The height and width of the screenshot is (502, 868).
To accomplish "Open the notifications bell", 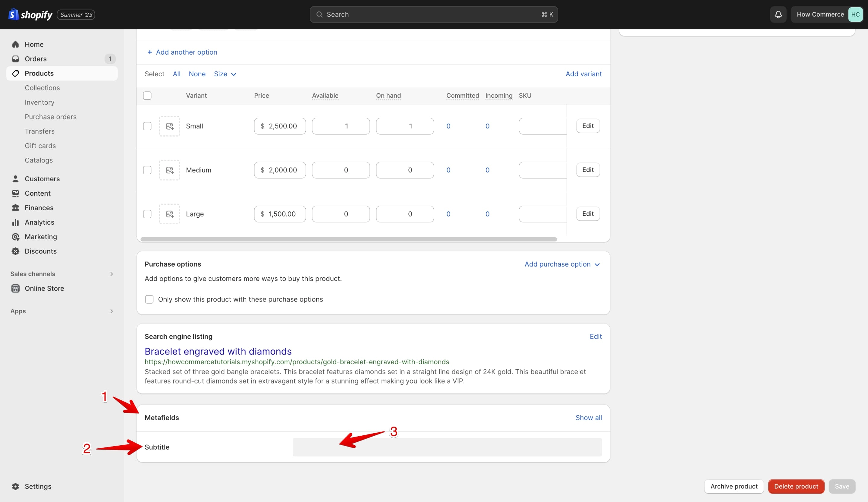I will [778, 14].
